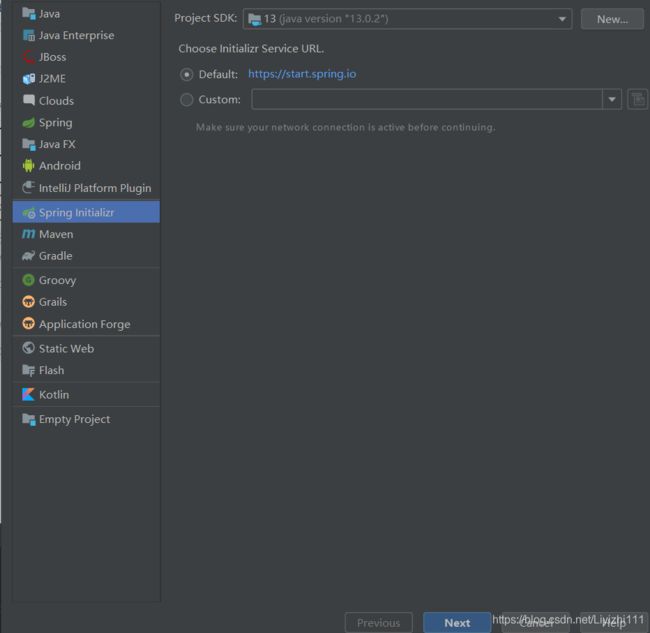The height and width of the screenshot is (633, 650).
Task: Click the Next button
Action: 457,623
